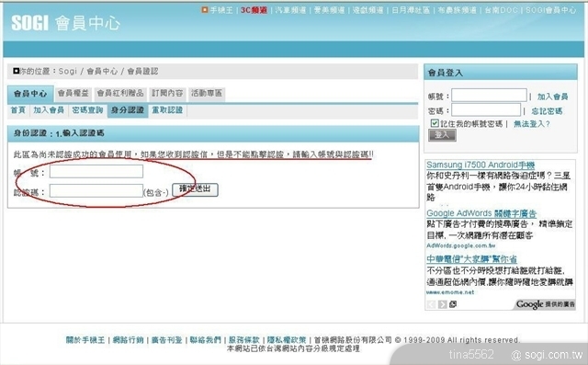Focus the 帳號 field in the verification form
588x365 pixels.
pos(96,171)
